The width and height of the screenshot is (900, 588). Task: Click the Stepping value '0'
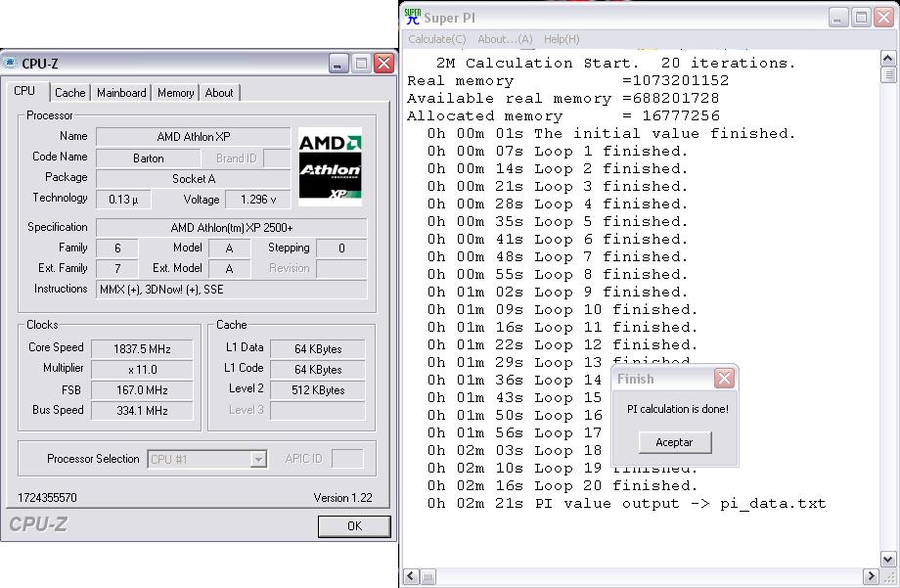(x=341, y=249)
